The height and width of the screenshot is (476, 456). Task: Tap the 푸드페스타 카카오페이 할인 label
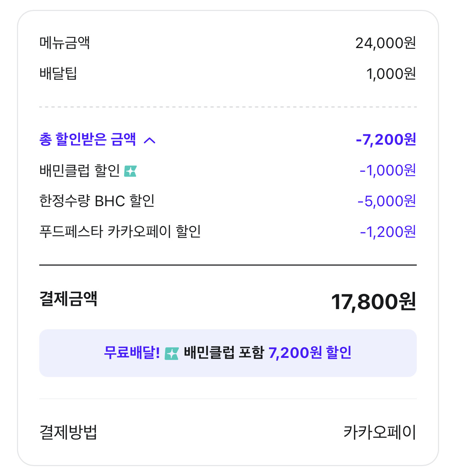pos(120,232)
